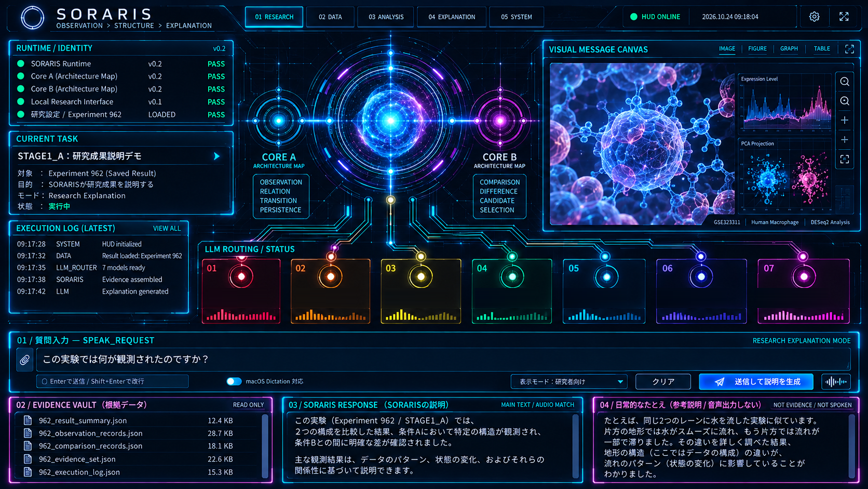Enter fullscreen using the top-right expand icon

844,17
